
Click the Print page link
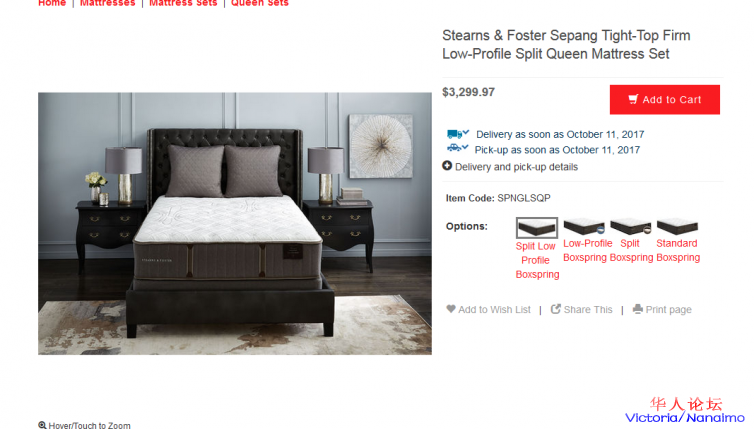pos(662,309)
